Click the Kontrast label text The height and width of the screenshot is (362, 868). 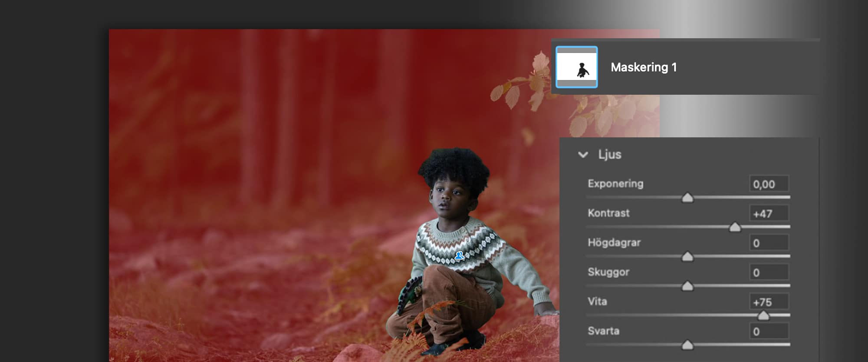click(608, 213)
